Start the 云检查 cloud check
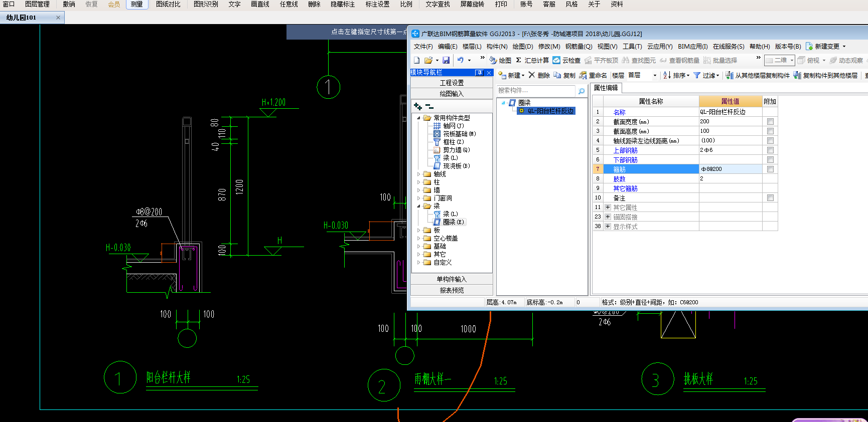The image size is (868, 422). point(567,60)
